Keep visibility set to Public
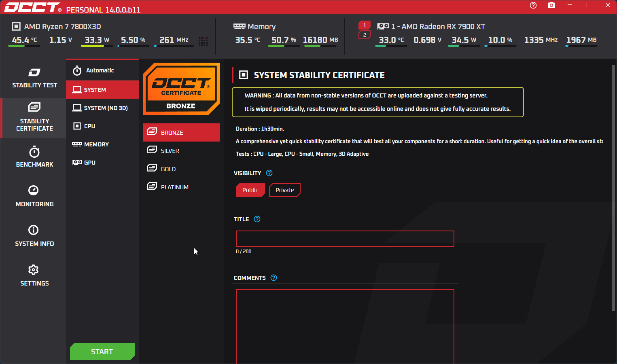The width and height of the screenshot is (617, 364). coord(250,190)
